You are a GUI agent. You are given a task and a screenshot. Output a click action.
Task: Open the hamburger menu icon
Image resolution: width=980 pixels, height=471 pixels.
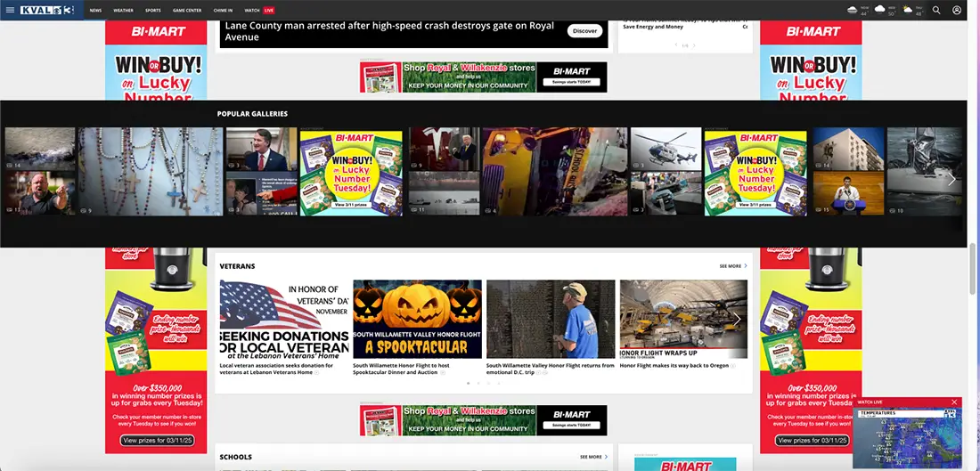coord(10,10)
